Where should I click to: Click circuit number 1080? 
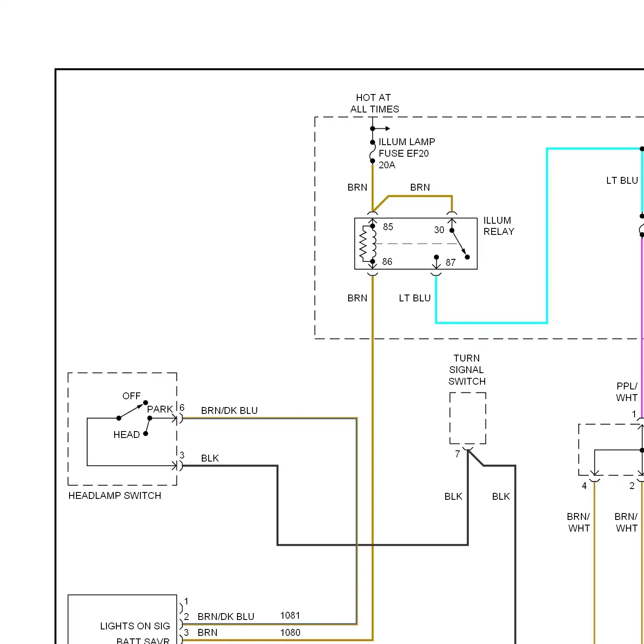click(290, 633)
